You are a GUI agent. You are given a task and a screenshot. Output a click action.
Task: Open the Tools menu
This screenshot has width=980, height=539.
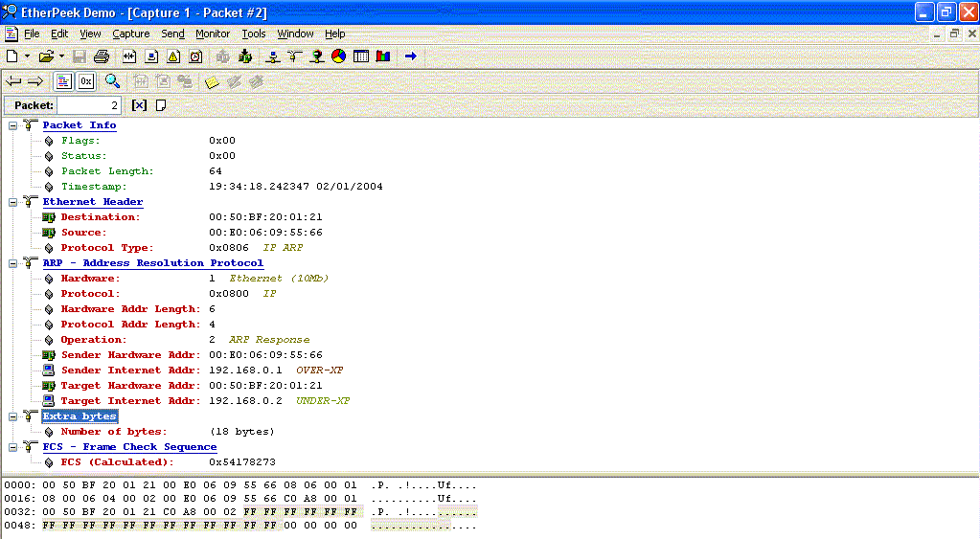tap(254, 34)
